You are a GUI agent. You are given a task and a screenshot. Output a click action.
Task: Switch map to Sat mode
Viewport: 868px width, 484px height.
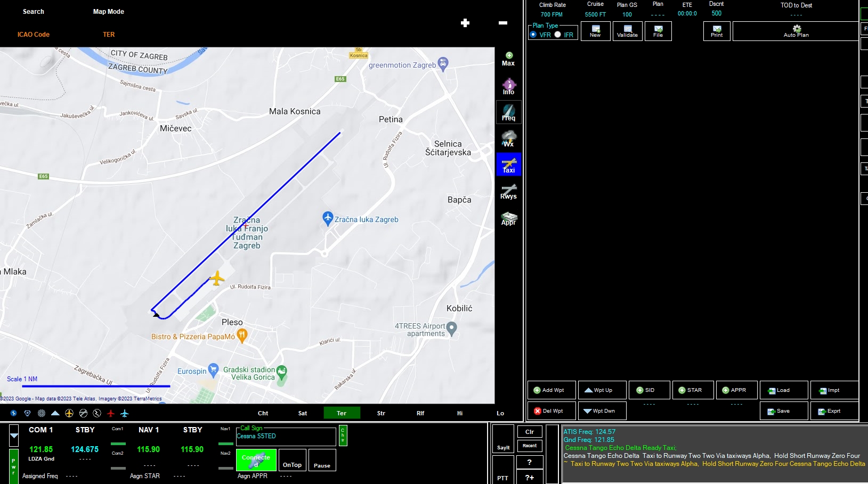pyautogui.click(x=303, y=413)
